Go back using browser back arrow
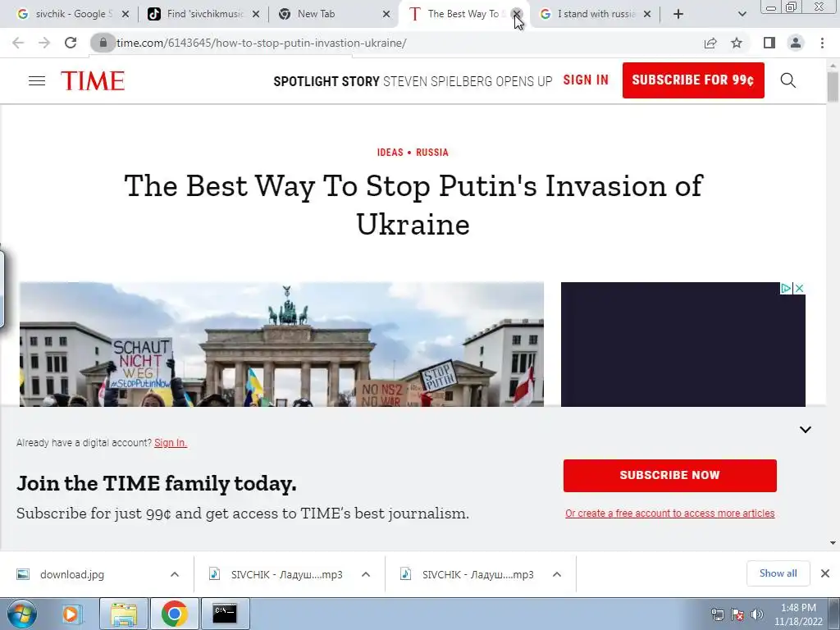Viewport: 840px width, 630px height. [x=18, y=43]
